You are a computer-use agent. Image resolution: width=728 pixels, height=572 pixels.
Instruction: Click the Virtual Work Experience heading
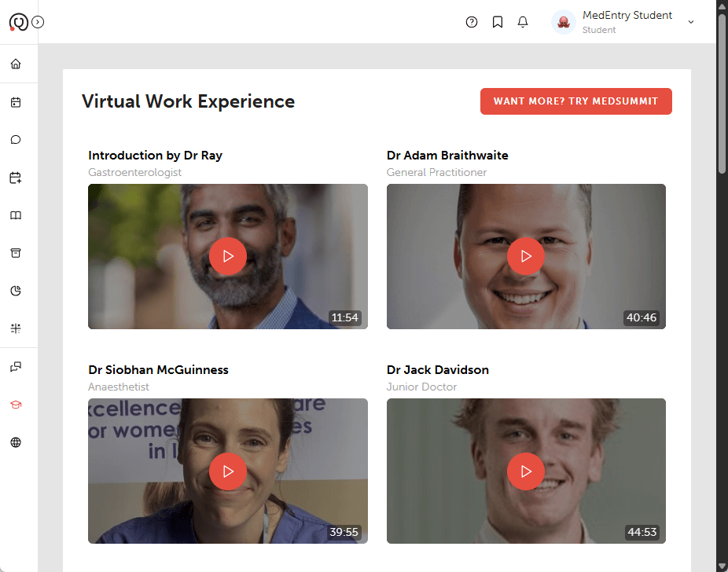pyautogui.click(x=188, y=101)
